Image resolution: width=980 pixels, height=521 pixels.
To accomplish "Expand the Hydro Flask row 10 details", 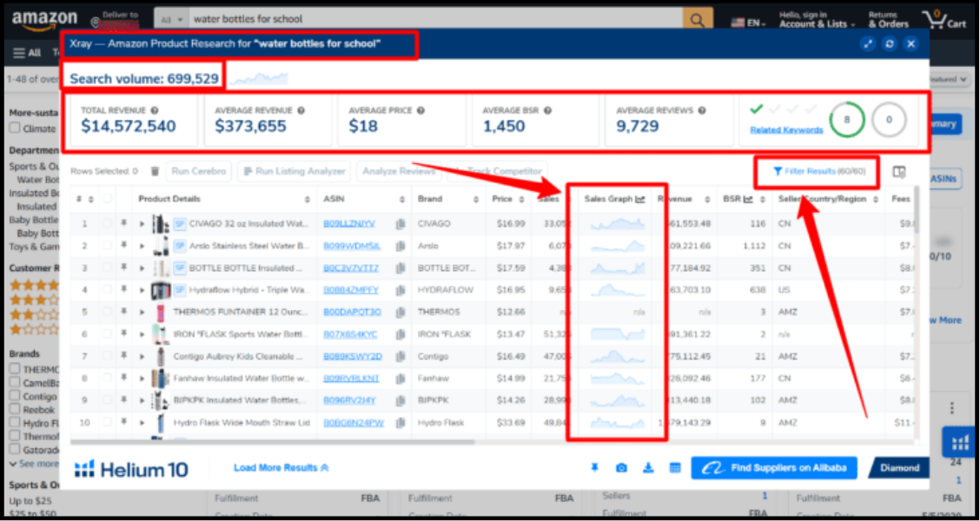I will click(x=141, y=423).
